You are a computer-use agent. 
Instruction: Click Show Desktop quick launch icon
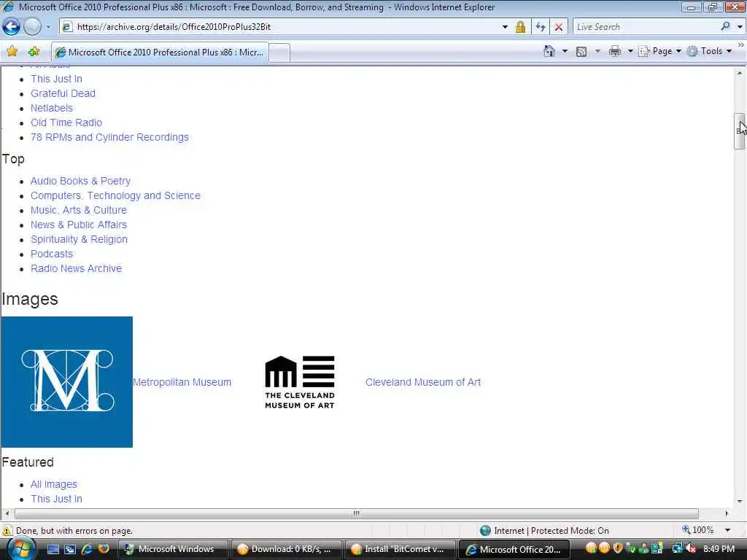tap(53, 549)
